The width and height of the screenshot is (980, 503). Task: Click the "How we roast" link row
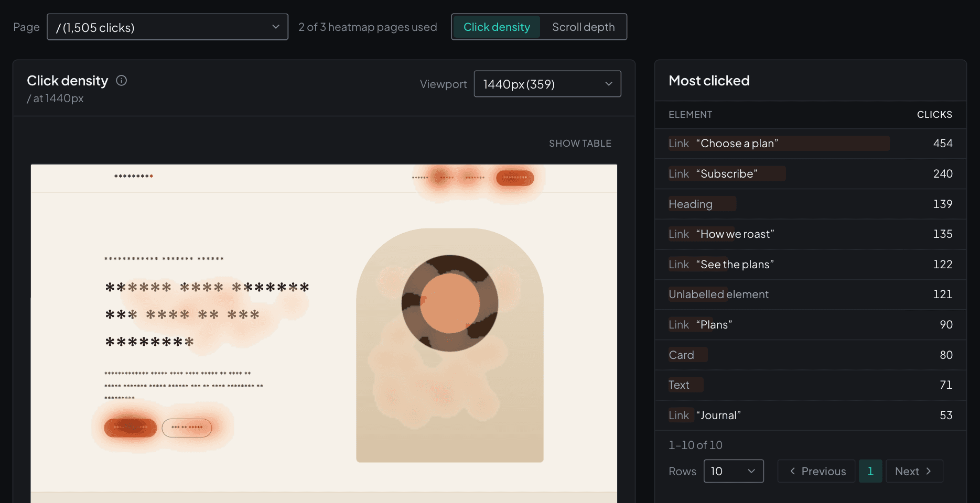pos(811,234)
